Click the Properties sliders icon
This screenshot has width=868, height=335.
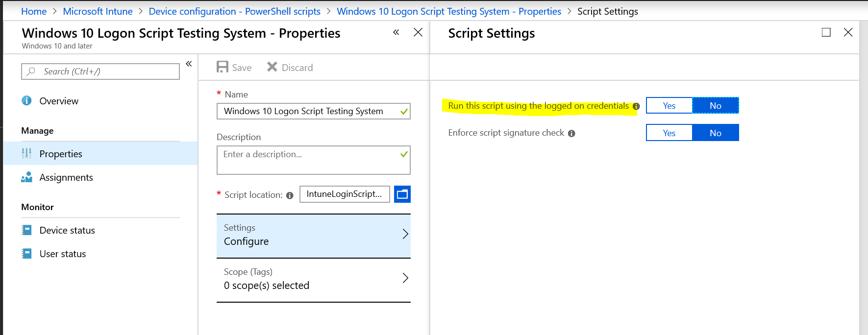26,153
